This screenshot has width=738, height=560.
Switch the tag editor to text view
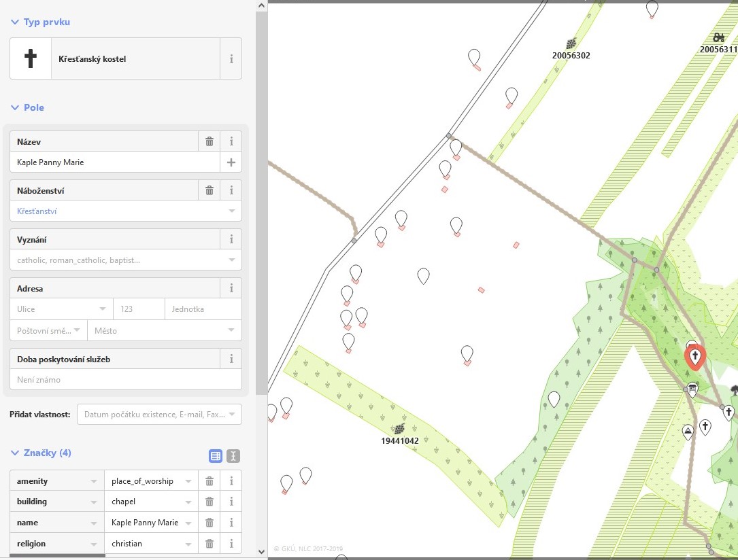click(233, 456)
